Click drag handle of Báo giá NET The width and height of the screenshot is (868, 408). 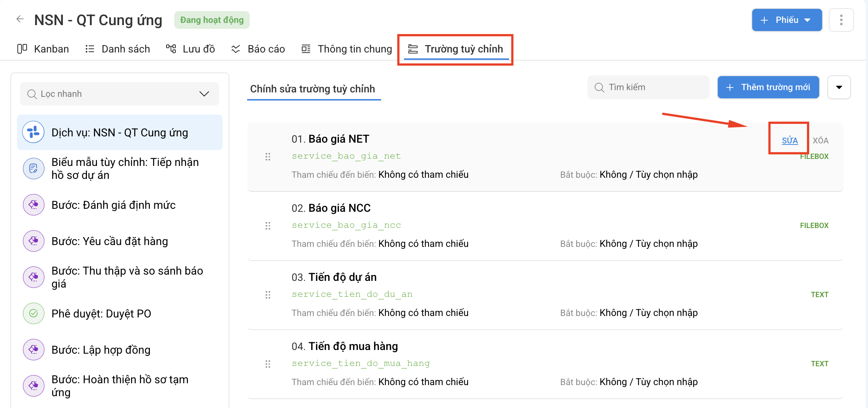pyautogui.click(x=268, y=157)
